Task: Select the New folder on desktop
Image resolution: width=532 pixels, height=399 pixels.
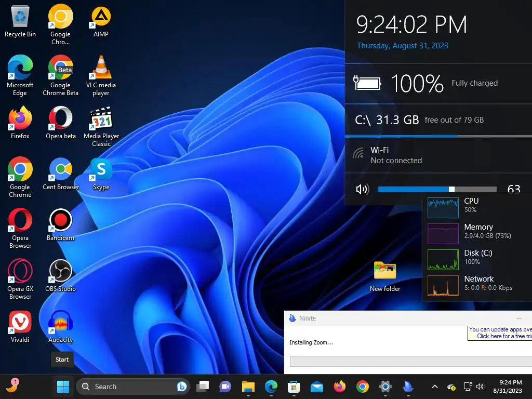Action: 385,276
